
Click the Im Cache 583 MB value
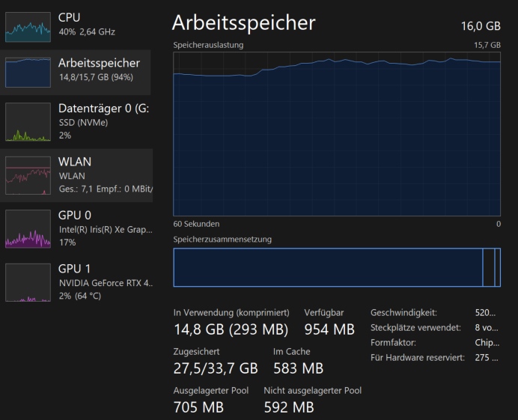click(x=299, y=368)
